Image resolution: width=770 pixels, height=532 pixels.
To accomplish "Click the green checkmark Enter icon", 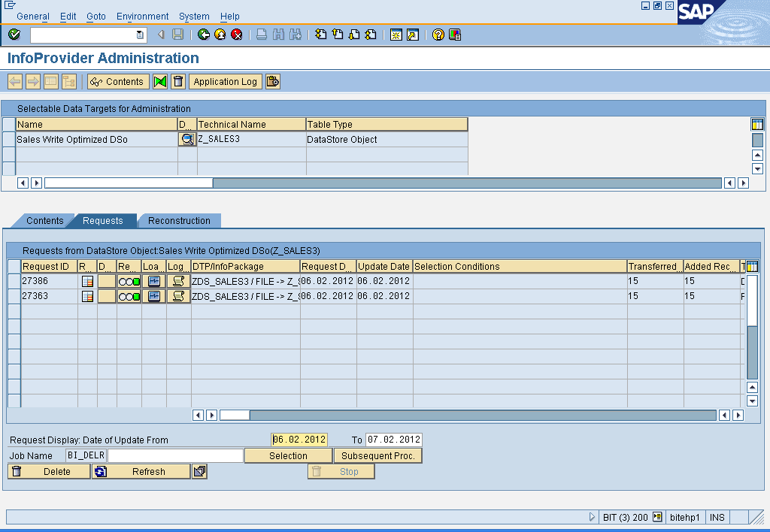I will [x=14, y=35].
